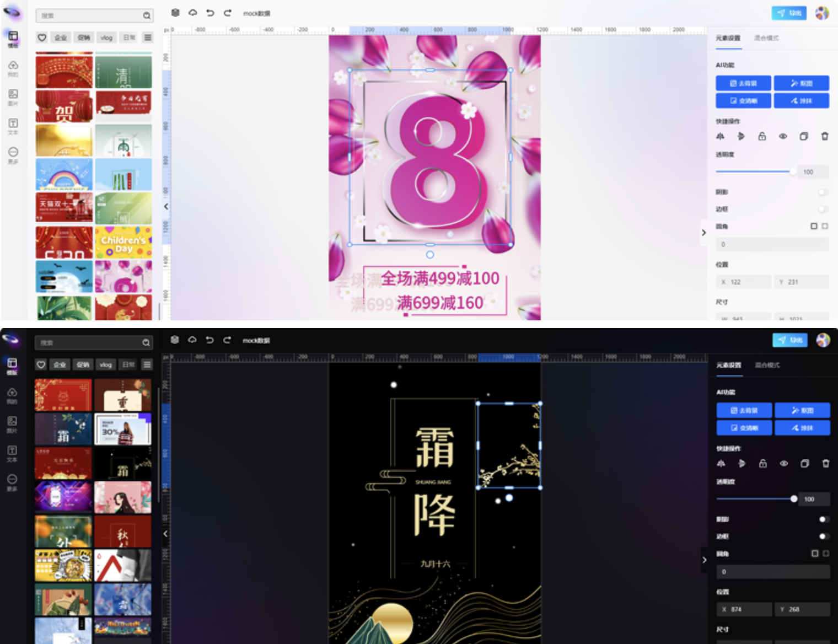Hide element using the eye visibility icon
The width and height of the screenshot is (838, 644).
click(x=783, y=136)
